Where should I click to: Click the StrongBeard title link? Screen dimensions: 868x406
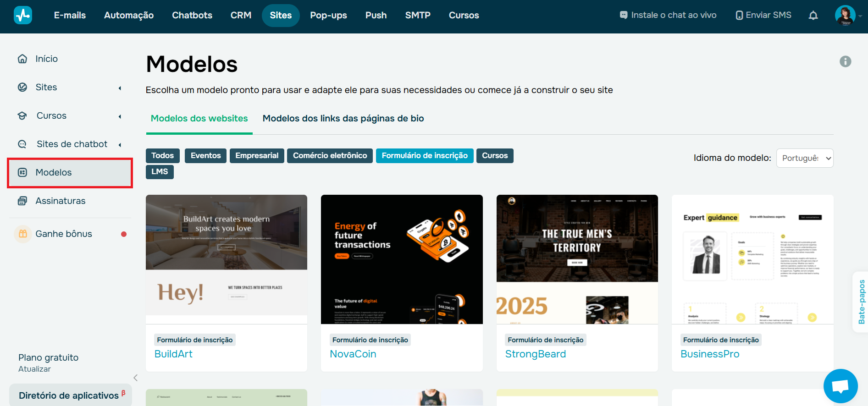click(x=536, y=354)
